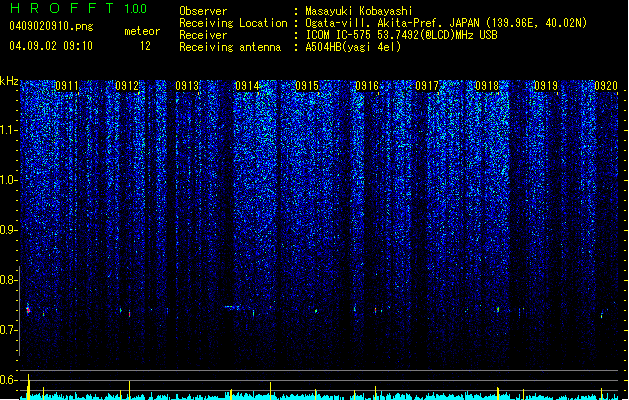Select observer name Masayuki Kobayashi
This screenshot has width=629, height=400.
[x=359, y=11]
